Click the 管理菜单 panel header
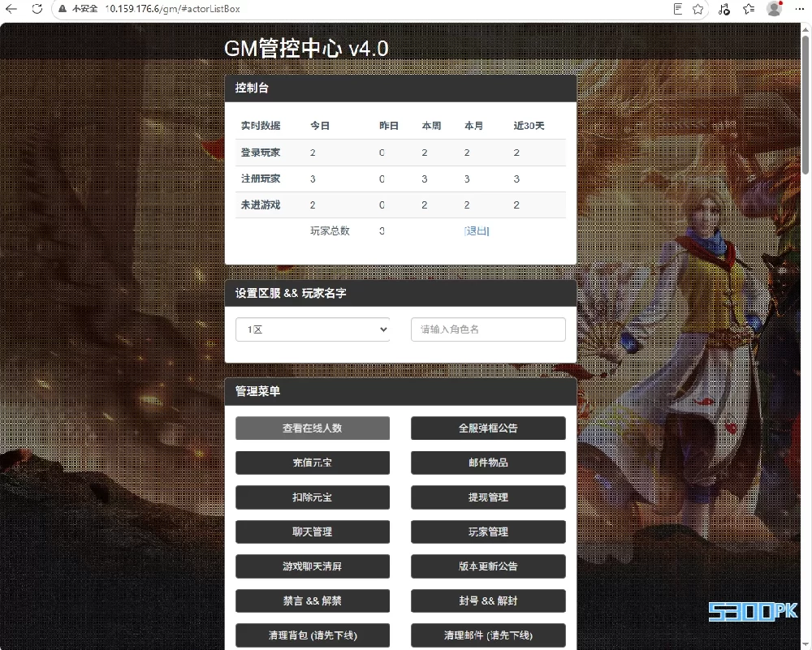This screenshot has height=650, width=812. click(x=401, y=391)
